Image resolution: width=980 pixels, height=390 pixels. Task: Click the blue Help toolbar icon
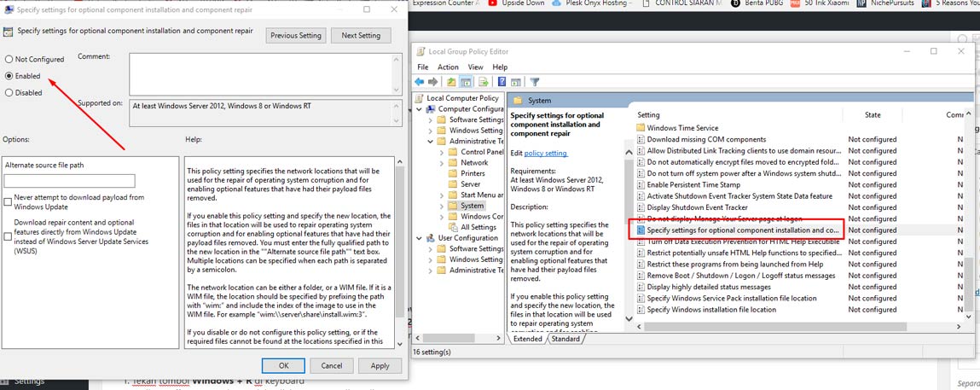[x=502, y=82]
